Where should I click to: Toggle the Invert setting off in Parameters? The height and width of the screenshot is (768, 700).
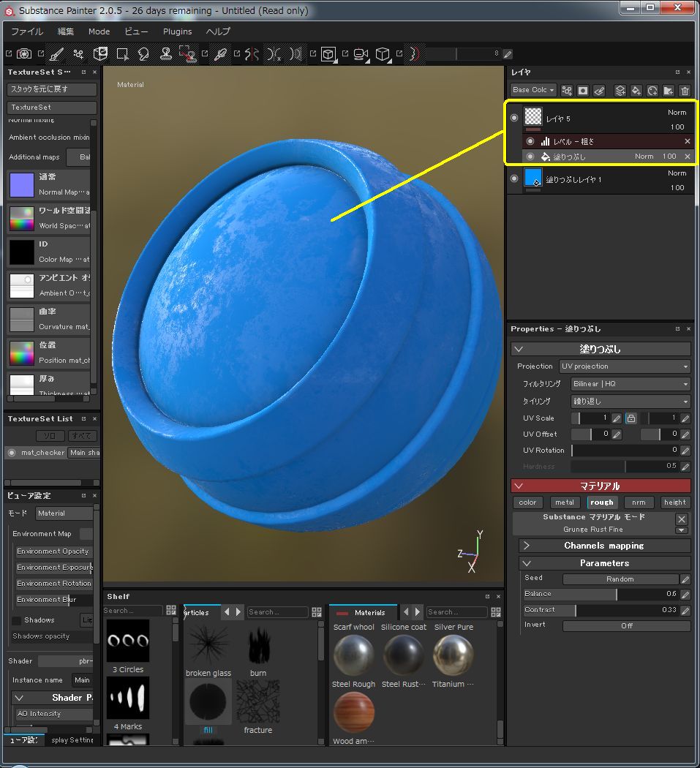pos(627,625)
